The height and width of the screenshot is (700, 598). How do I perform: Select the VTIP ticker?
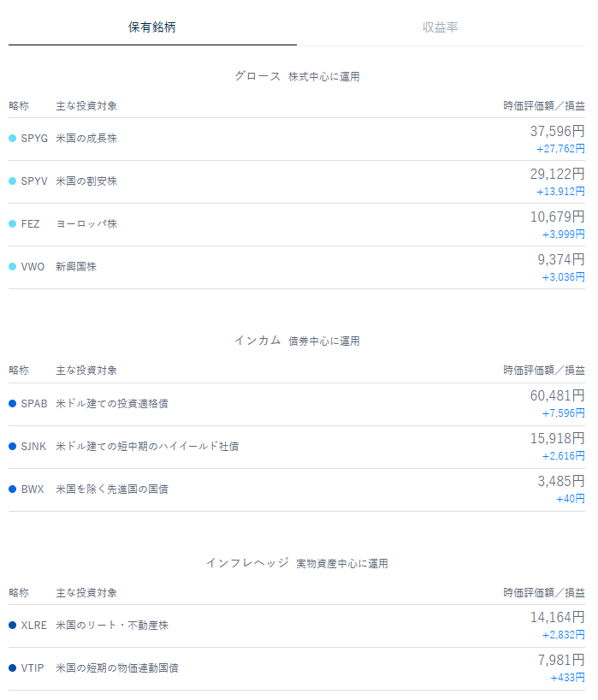click(33, 667)
